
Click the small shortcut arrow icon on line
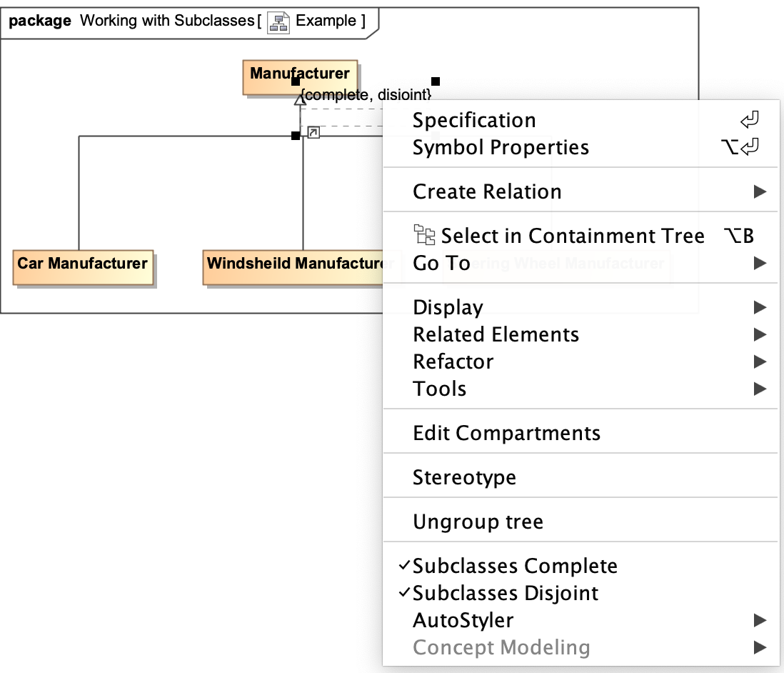point(313,132)
